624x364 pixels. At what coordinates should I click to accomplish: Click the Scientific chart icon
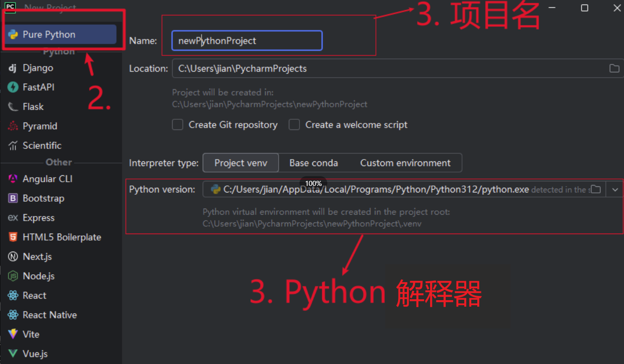13,146
